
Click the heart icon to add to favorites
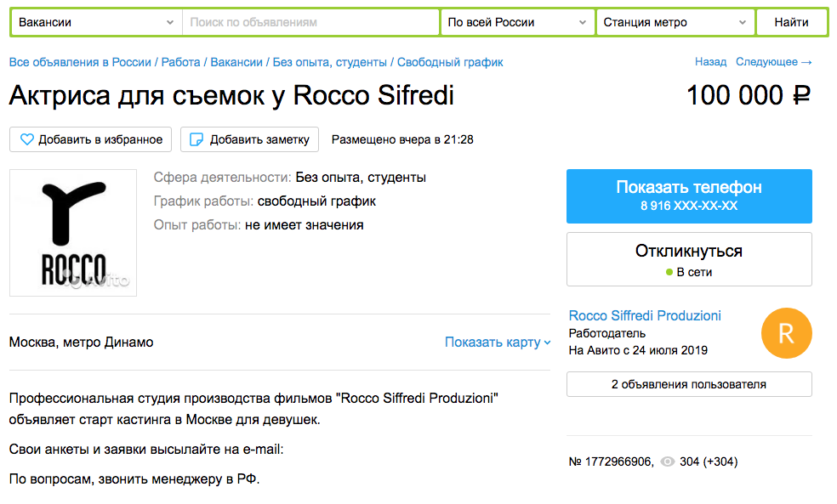[x=26, y=139]
